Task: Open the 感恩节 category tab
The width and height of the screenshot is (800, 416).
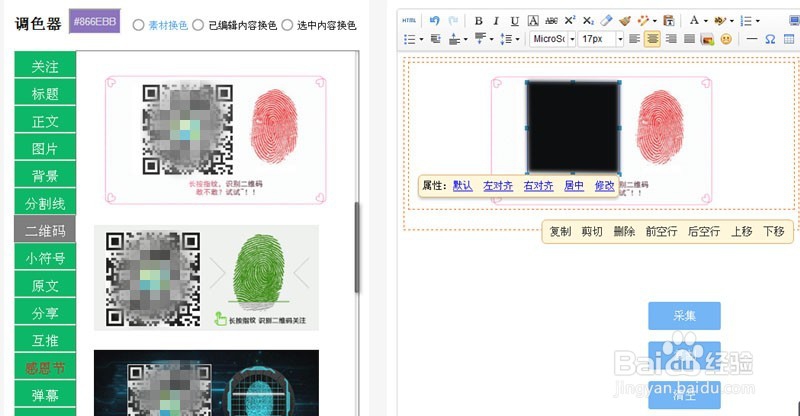Action: 45,368
